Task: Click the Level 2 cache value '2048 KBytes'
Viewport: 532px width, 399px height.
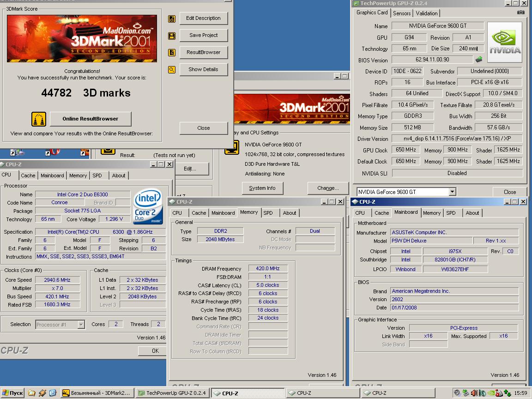Action: [142, 296]
